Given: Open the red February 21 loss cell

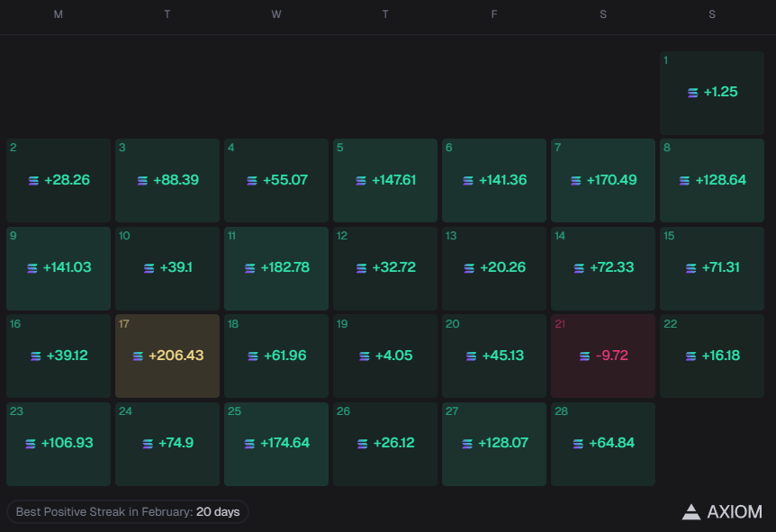Looking at the screenshot, I should [603, 356].
